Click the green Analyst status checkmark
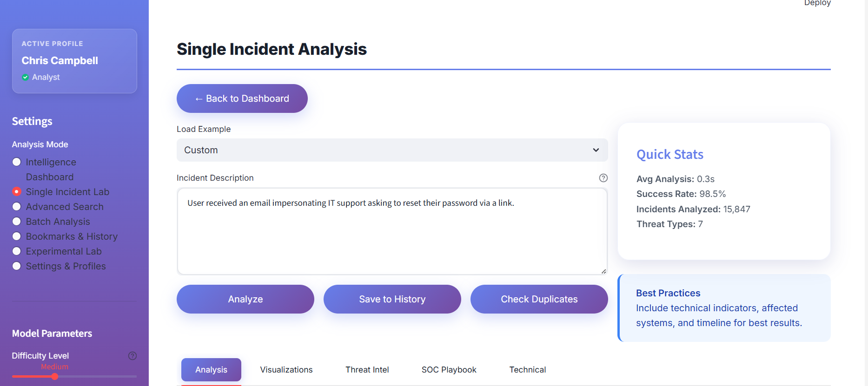 pos(26,77)
